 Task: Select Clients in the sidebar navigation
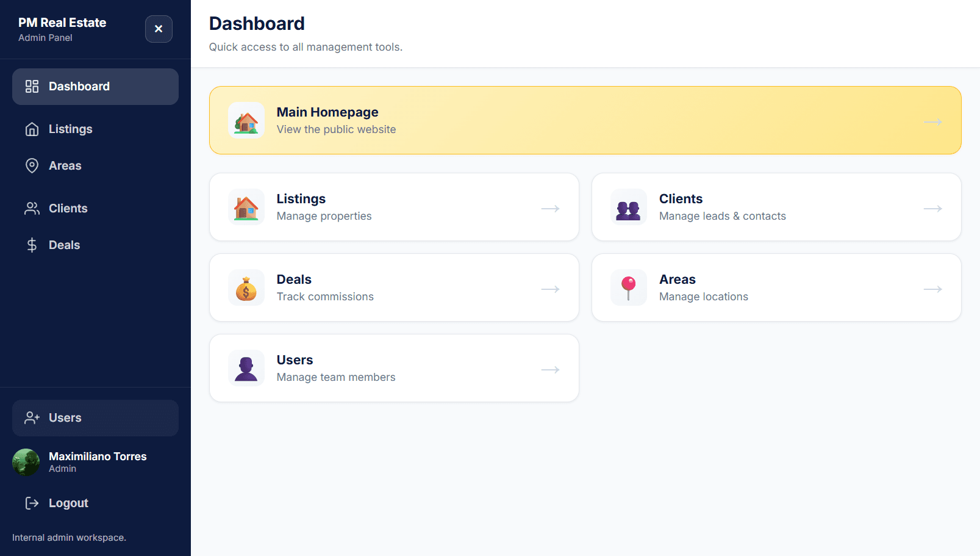(68, 209)
